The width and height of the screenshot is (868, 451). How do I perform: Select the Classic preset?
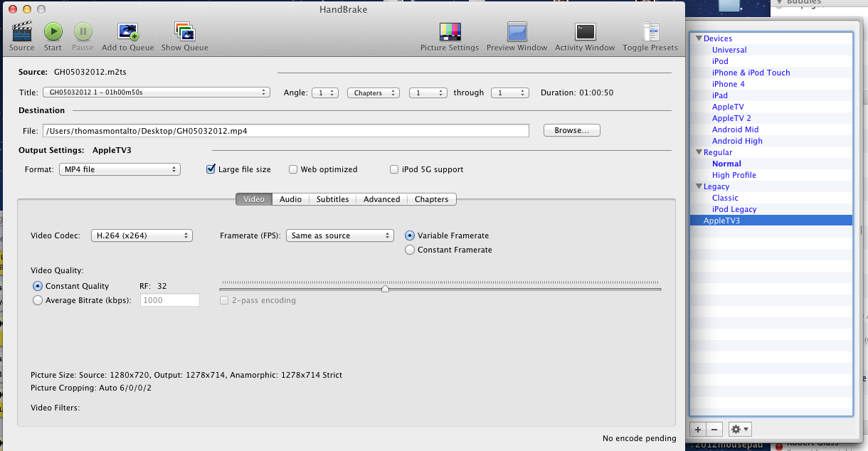click(x=725, y=198)
